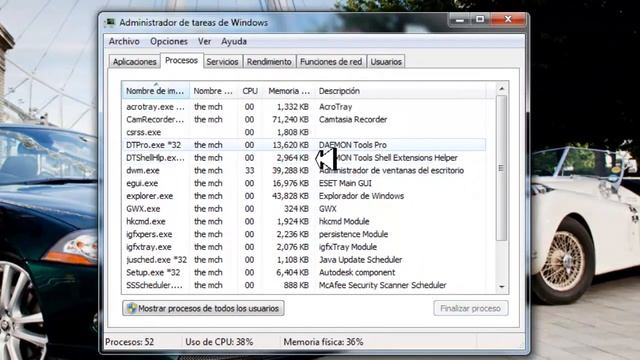Switch to the Servicios tab
The image size is (640, 360).
(222, 62)
